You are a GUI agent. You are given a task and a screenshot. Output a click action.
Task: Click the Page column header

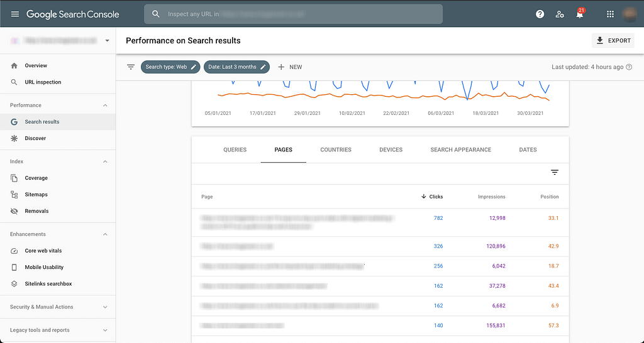(207, 197)
